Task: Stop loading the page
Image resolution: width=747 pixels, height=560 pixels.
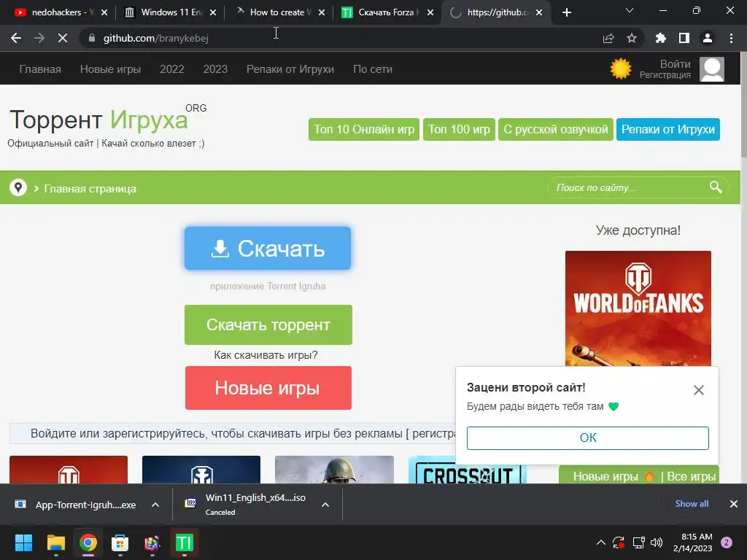Action: coord(63,38)
